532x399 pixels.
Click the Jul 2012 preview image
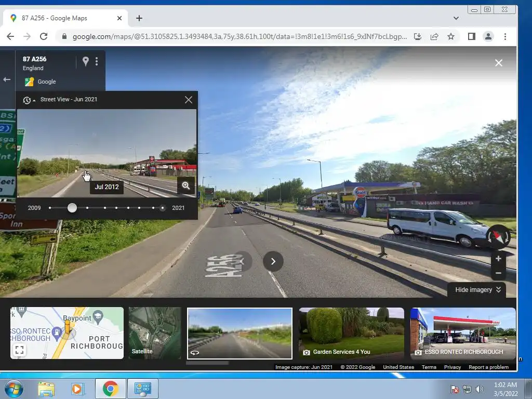click(x=107, y=153)
